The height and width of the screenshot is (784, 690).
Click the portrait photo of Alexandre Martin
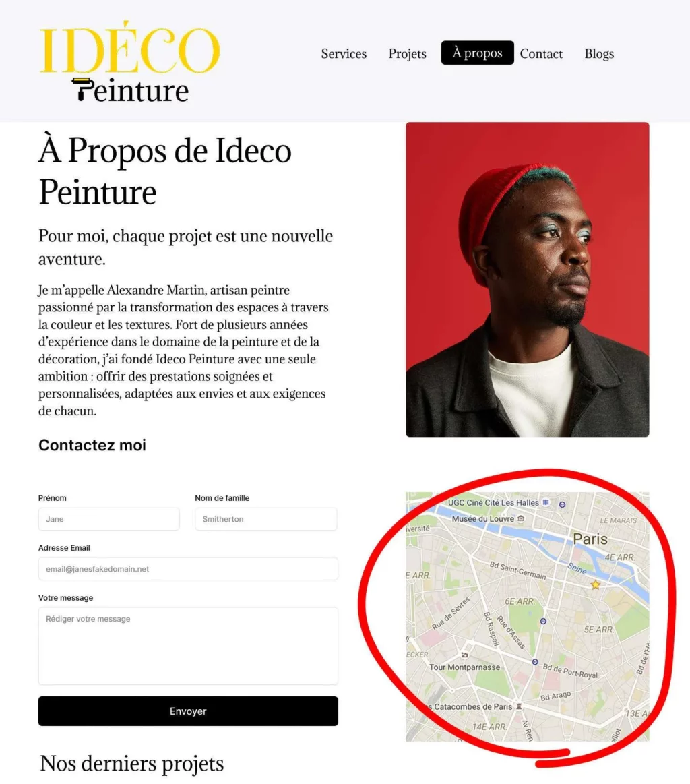point(527,280)
